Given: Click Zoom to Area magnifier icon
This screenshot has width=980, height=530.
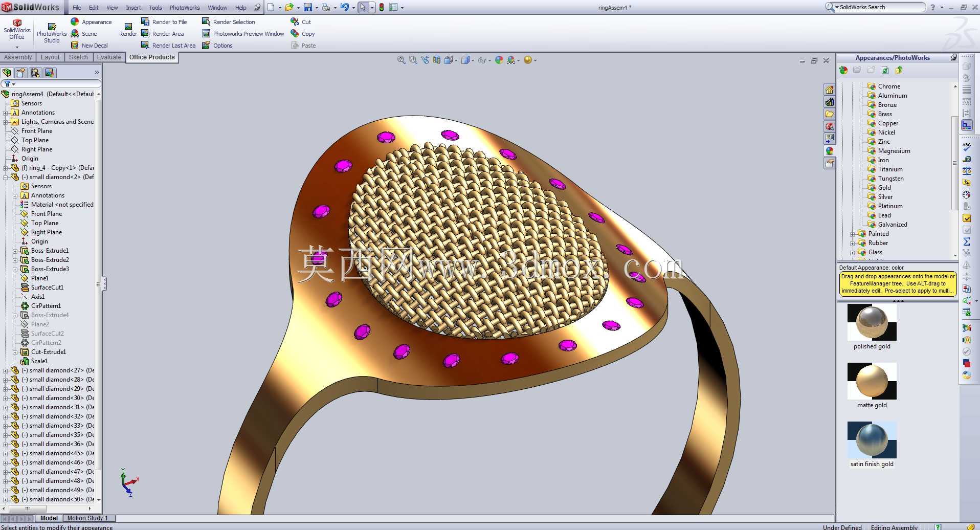Looking at the screenshot, I should [x=413, y=60].
